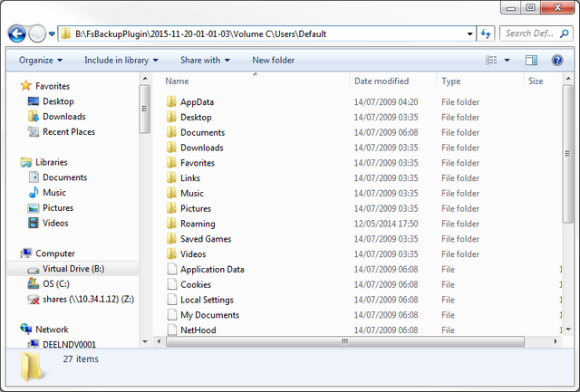Screen dimensions: 580x392
Task: Select the Roaming folder icon
Action: point(171,223)
